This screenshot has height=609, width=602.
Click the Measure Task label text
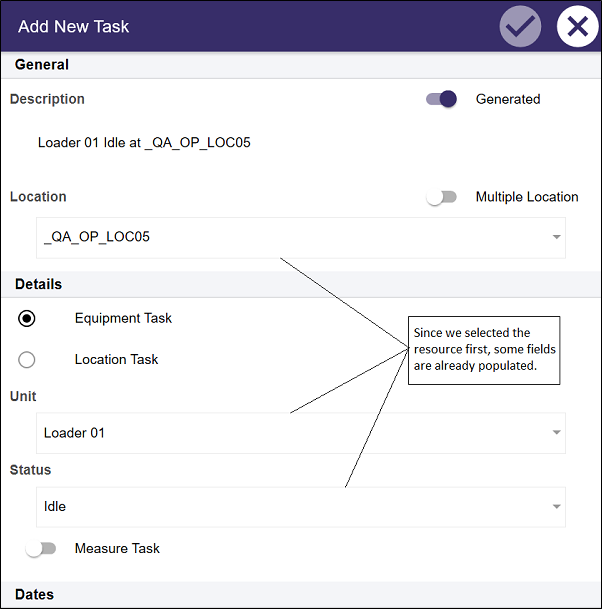[117, 548]
